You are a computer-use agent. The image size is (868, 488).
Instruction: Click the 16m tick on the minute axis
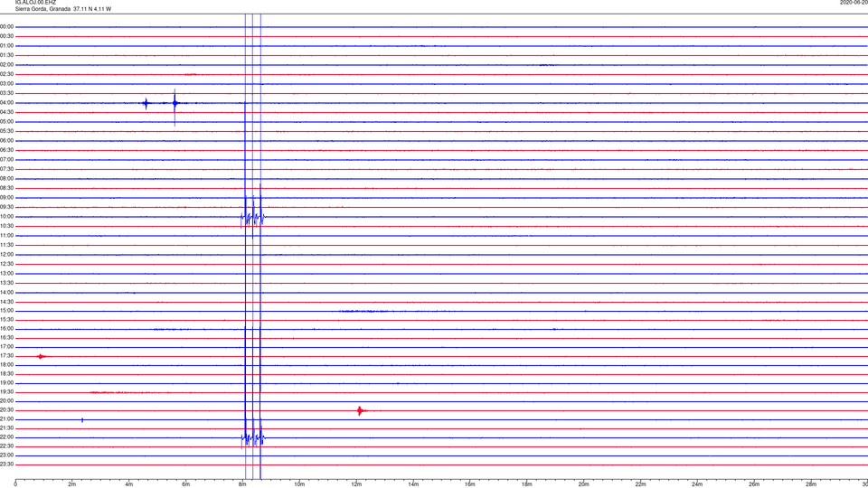pyautogui.click(x=470, y=484)
